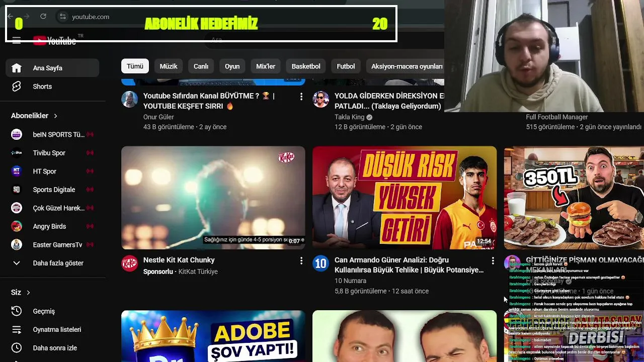The width and height of the screenshot is (644, 362).
Task: Open the Adobe Şov Yaptı thumbnail
Action: point(213,336)
